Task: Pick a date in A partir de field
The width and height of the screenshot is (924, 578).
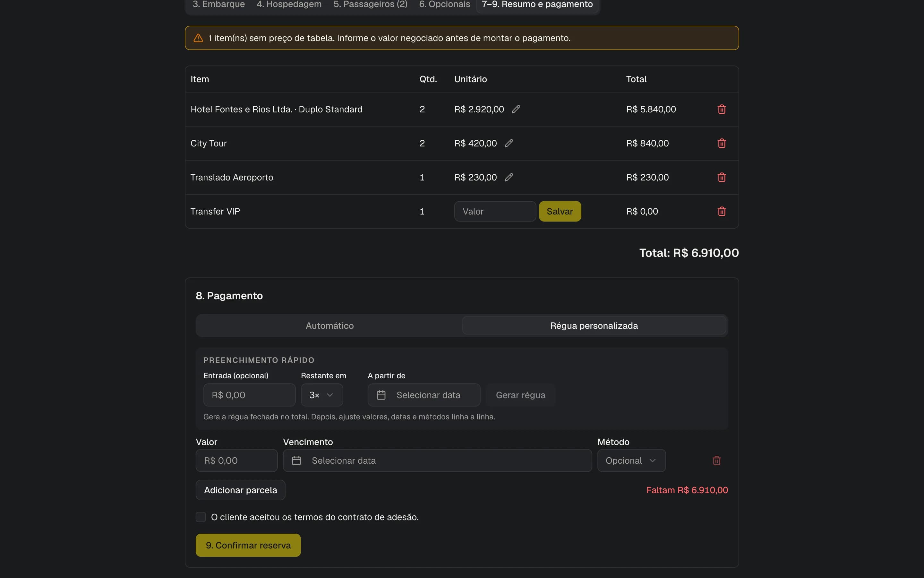Action: click(x=424, y=395)
